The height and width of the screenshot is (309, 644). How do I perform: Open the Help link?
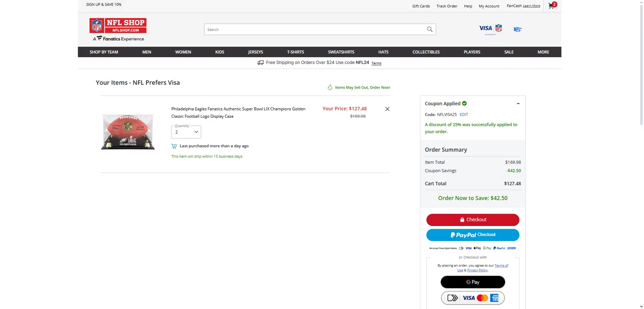pos(468,6)
